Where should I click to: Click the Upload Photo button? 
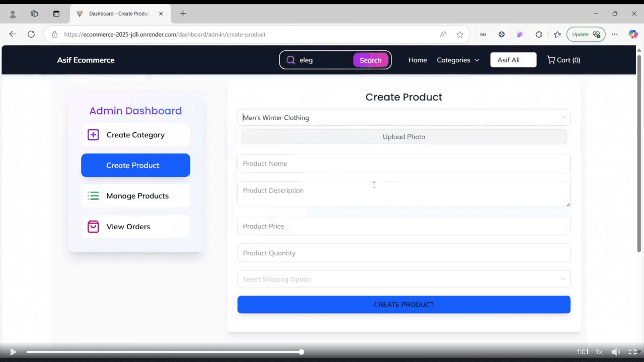coord(404,137)
